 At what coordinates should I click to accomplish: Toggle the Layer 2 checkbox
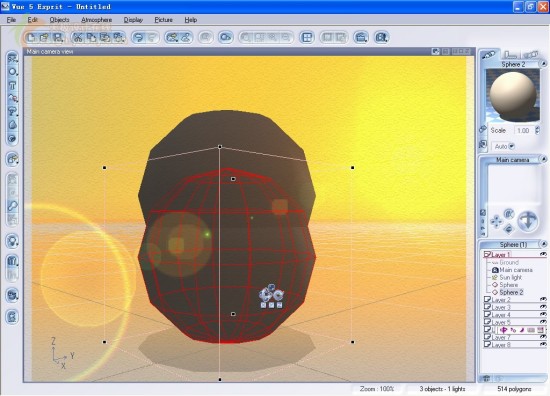point(487,300)
